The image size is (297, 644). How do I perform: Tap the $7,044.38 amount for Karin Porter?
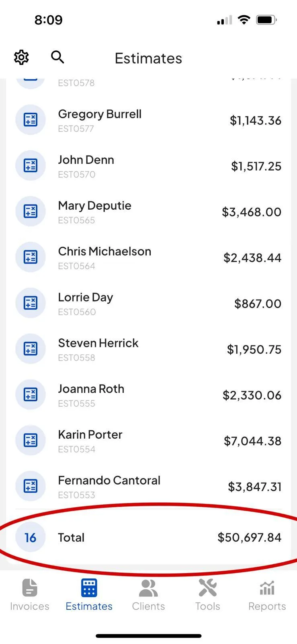(252, 441)
